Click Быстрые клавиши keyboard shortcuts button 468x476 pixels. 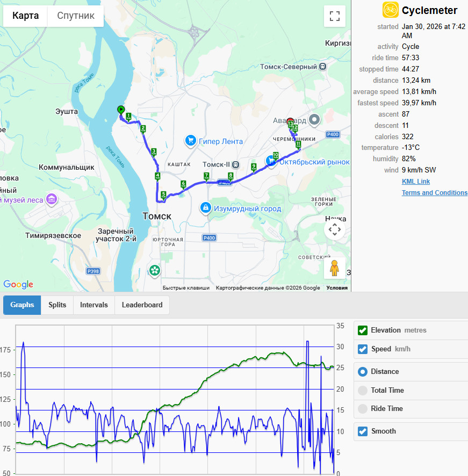186,288
